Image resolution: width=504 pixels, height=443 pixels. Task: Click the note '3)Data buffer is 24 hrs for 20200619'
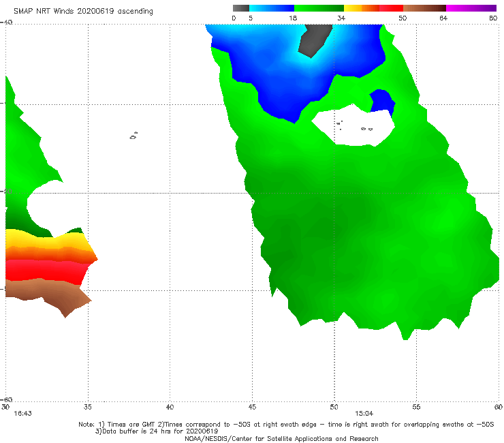pos(157,431)
